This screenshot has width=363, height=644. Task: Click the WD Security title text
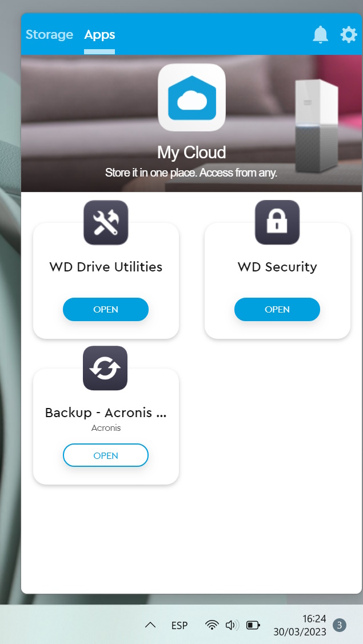tap(277, 267)
